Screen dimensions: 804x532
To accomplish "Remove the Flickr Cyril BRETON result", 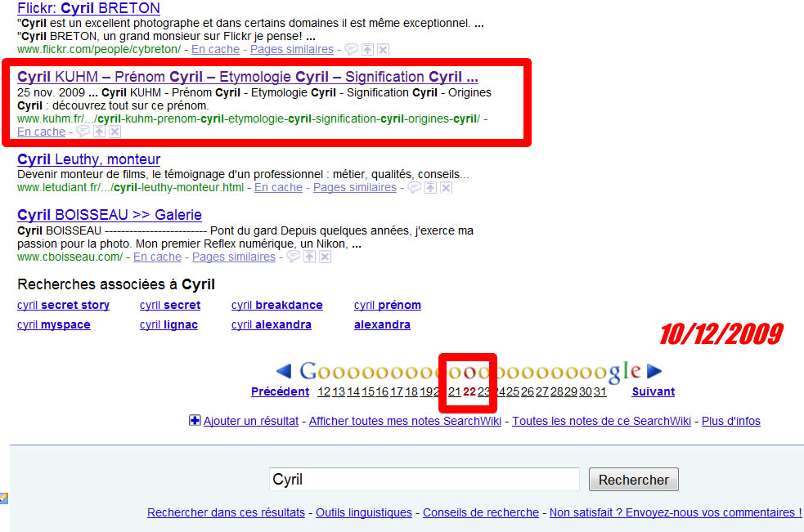I will point(383,49).
